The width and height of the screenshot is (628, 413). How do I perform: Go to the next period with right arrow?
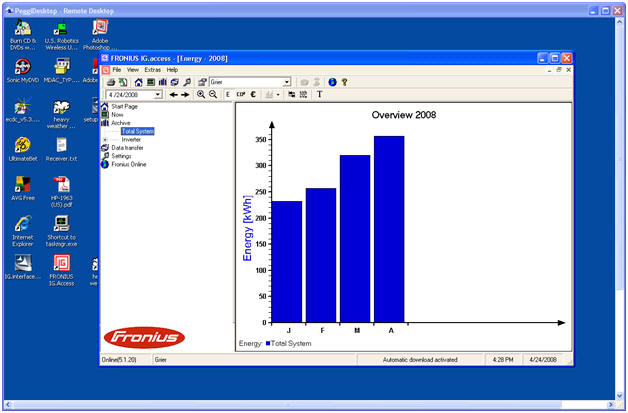pyautogui.click(x=185, y=94)
